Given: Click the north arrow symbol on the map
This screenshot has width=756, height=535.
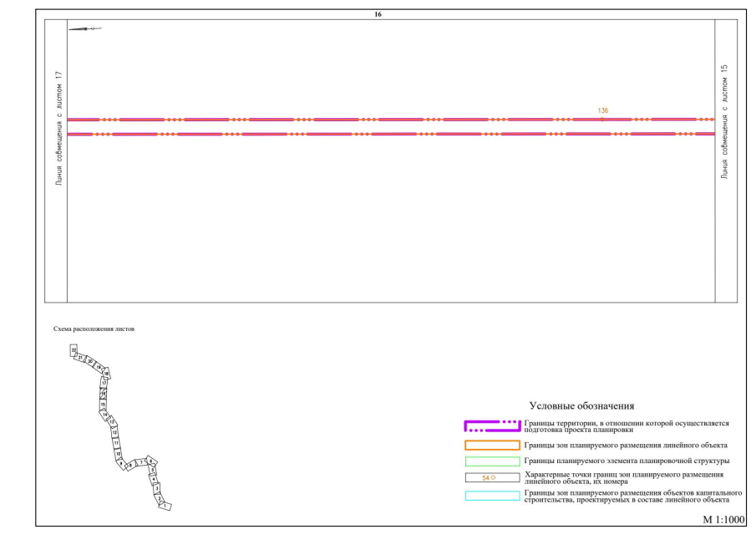Looking at the screenshot, I should (x=85, y=29).
